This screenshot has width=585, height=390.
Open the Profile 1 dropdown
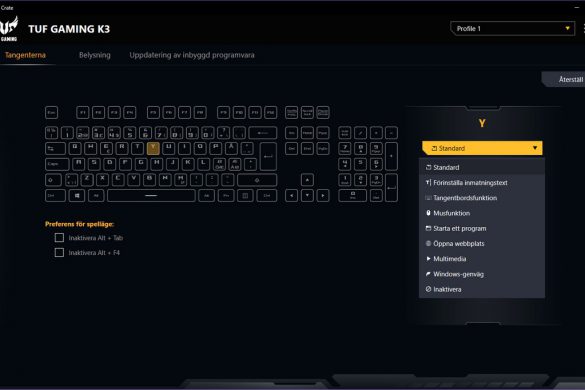pyautogui.click(x=512, y=29)
